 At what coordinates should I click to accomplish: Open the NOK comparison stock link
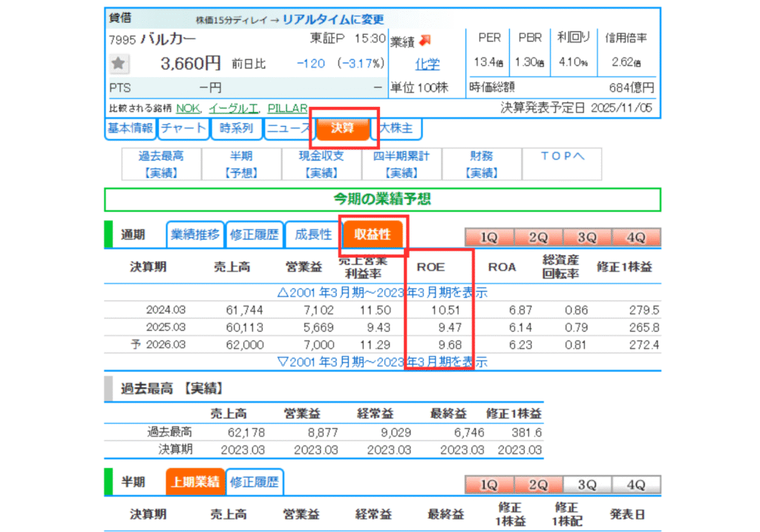[x=188, y=108]
